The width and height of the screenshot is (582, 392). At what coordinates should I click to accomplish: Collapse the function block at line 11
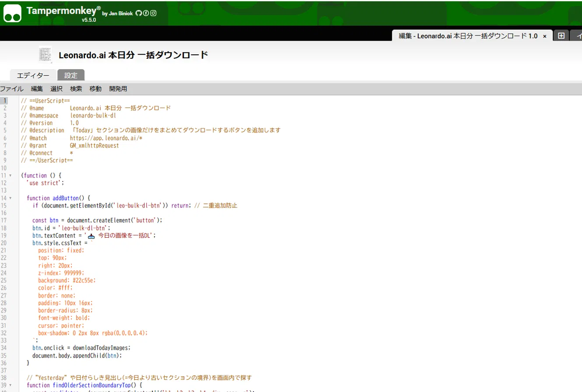tap(10, 175)
